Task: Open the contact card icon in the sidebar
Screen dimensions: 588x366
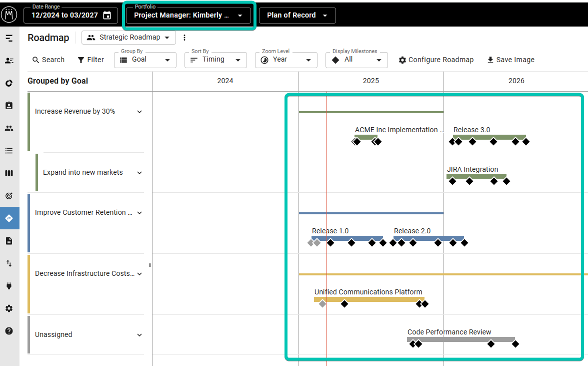Action: [9, 61]
